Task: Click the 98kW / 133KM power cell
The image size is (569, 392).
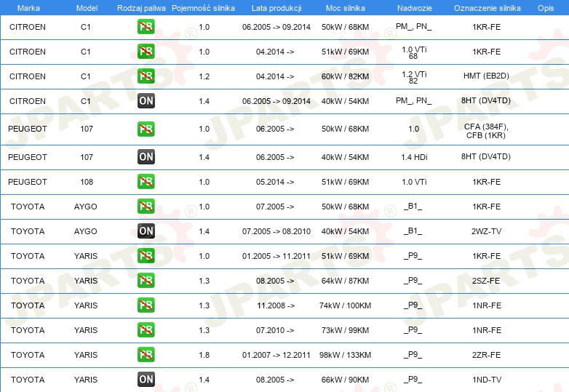Action: pyautogui.click(x=345, y=355)
